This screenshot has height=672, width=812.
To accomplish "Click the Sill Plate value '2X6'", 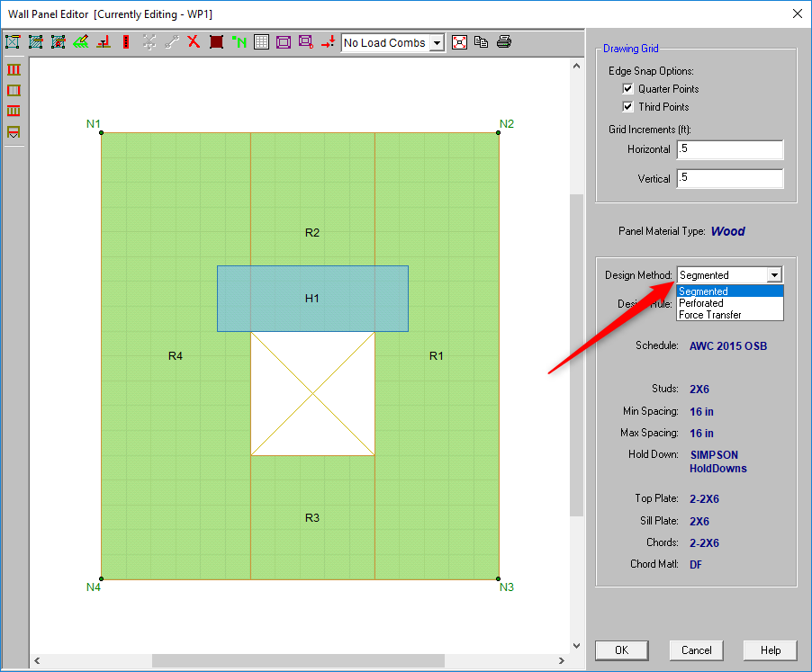I will click(699, 522).
